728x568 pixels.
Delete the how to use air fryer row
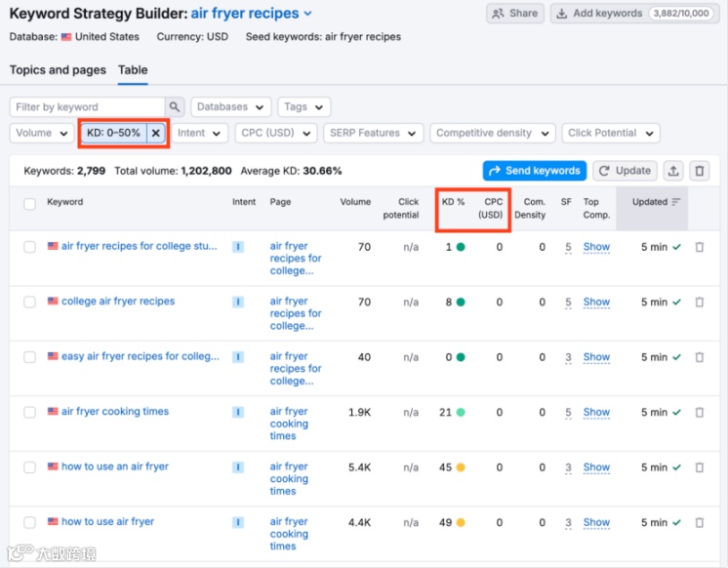(700, 523)
